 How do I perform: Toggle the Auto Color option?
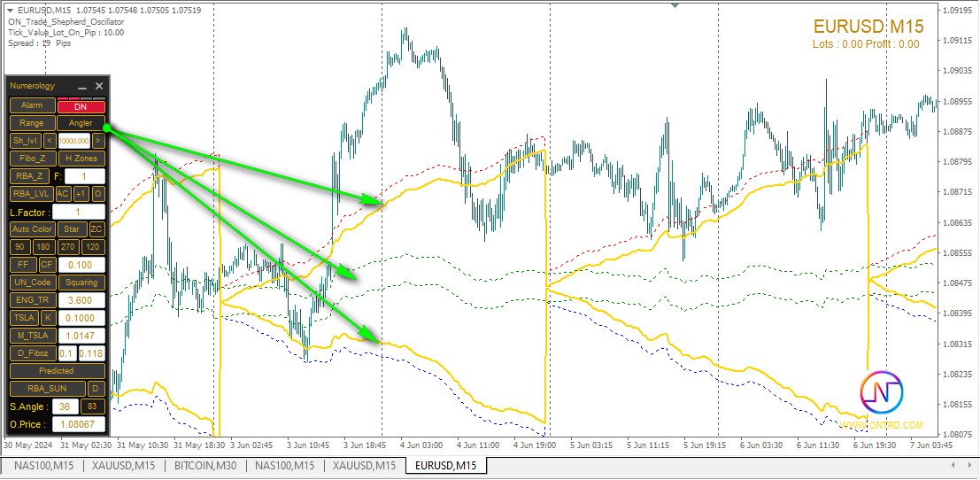click(32, 229)
